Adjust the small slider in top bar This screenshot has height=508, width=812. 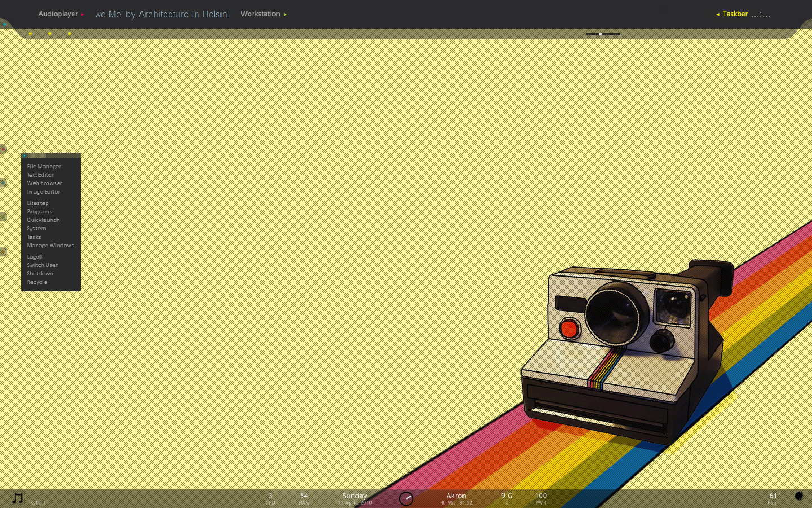click(603, 34)
